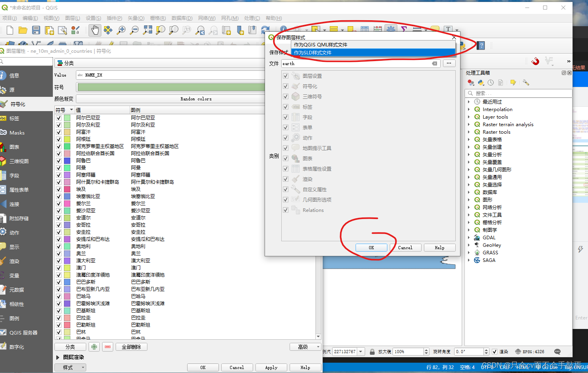Uncheck the 图层设置 category checkbox
This screenshot has width=588, height=373.
285,76
